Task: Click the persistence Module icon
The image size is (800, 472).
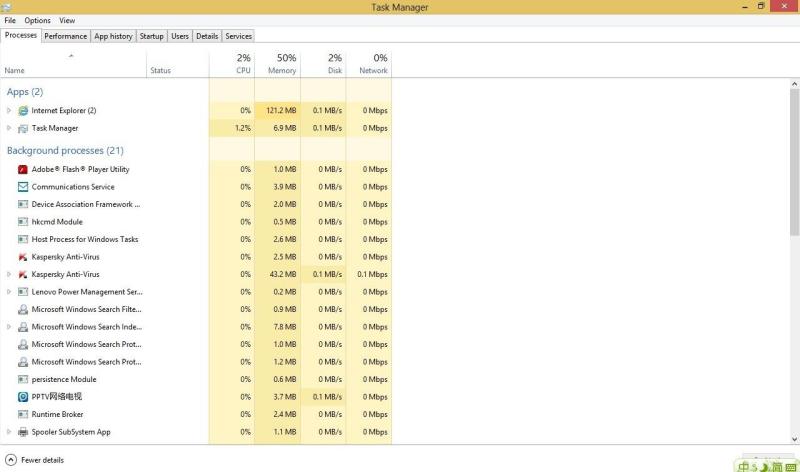Action: point(23,380)
